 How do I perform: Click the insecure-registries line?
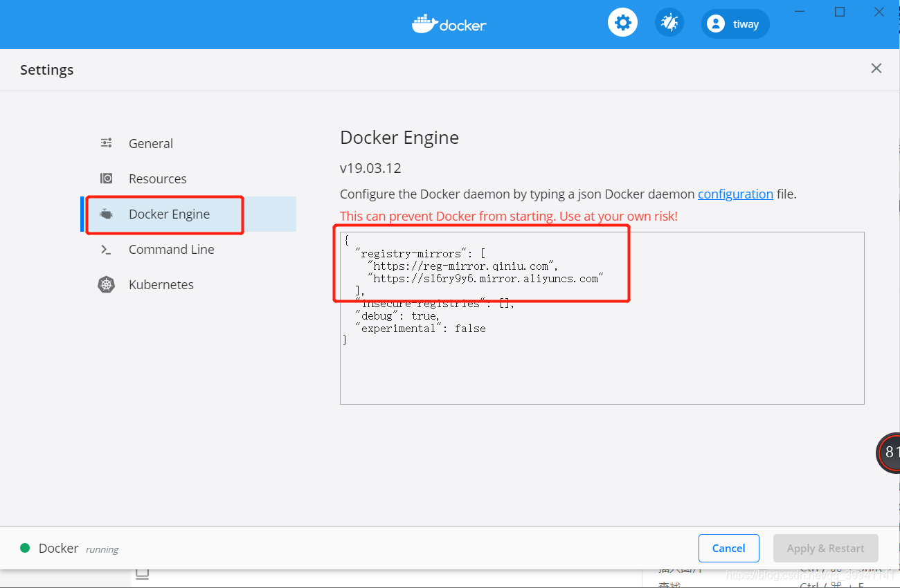pos(435,304)
